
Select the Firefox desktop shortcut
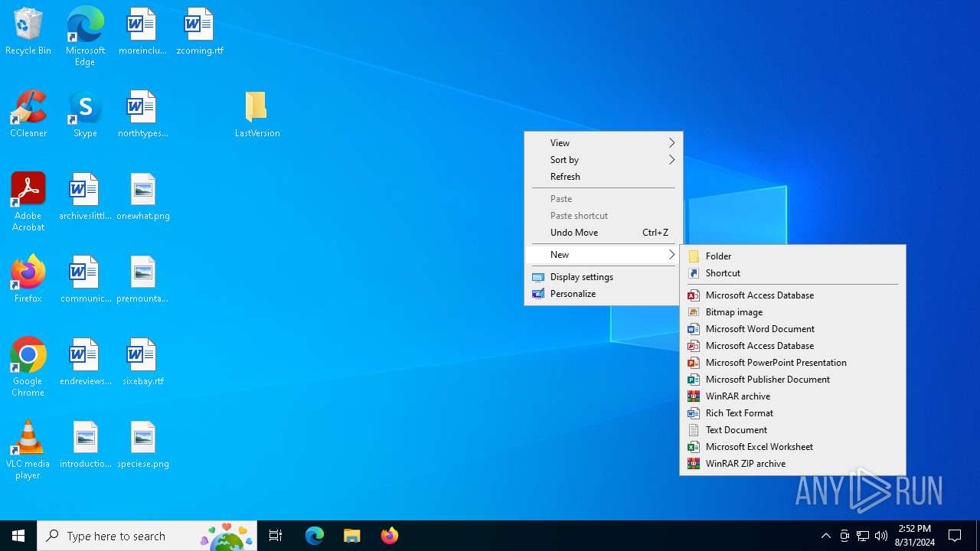(x=28, y=280)
